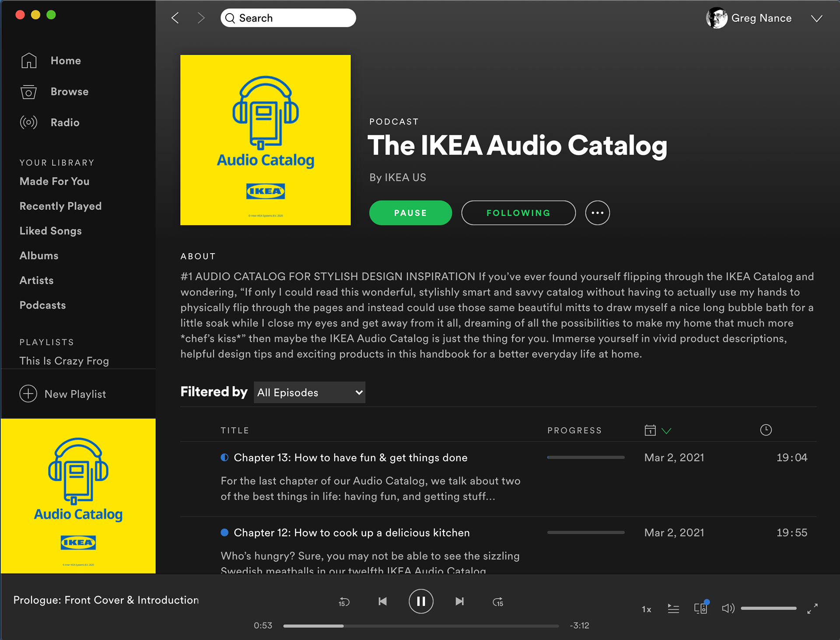Toggle full screen with the expand arrows
840x640 pixels.
812,609
